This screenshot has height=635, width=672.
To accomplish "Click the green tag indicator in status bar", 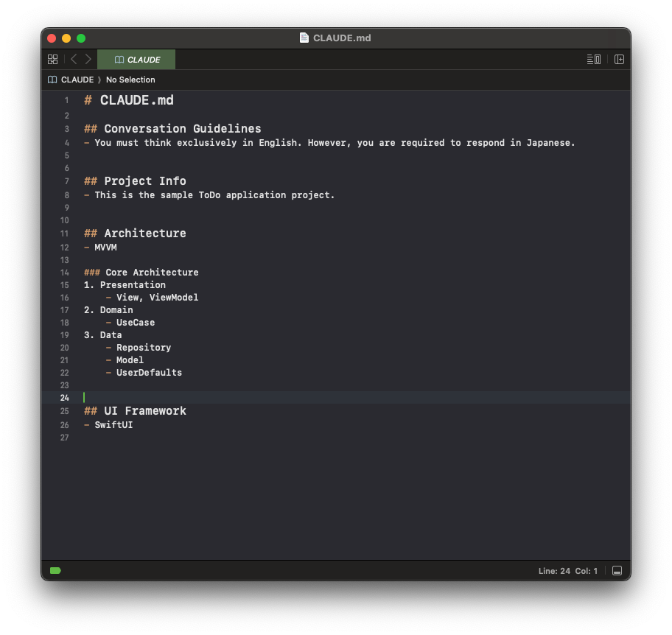I will click(55, 571).
